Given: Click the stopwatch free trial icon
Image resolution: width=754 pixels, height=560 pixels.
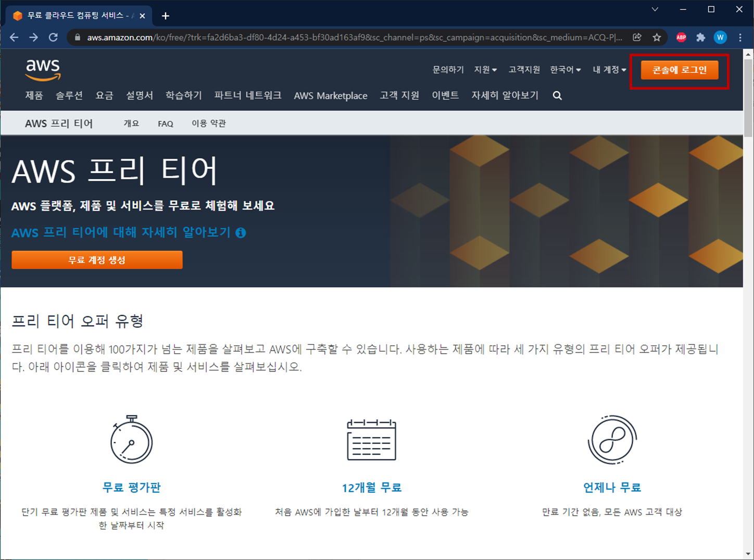Looking at the screenshot, I should coord(131,439).
